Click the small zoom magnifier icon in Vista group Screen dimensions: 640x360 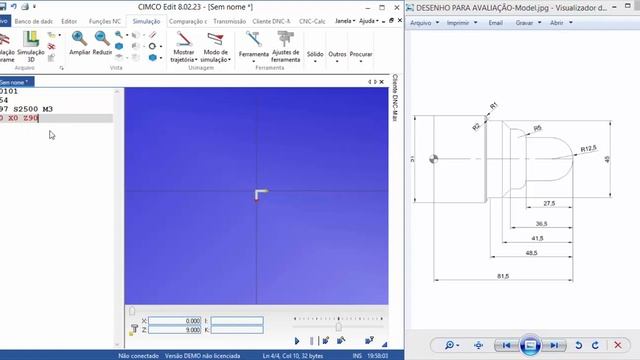click(x=119, y=35)
